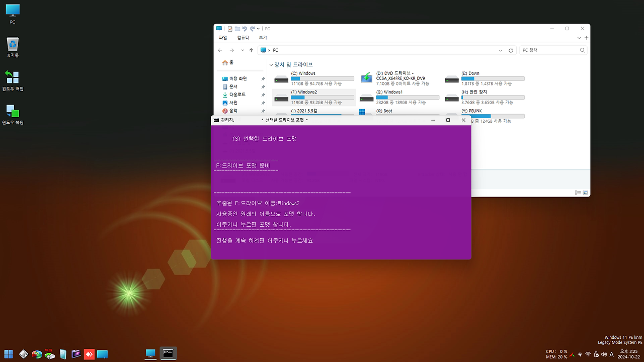Image resolution: width=644 pixels, height=362 pixels.
Task: Click the Wi-Fi tray icon
Action: coord(588,354)
